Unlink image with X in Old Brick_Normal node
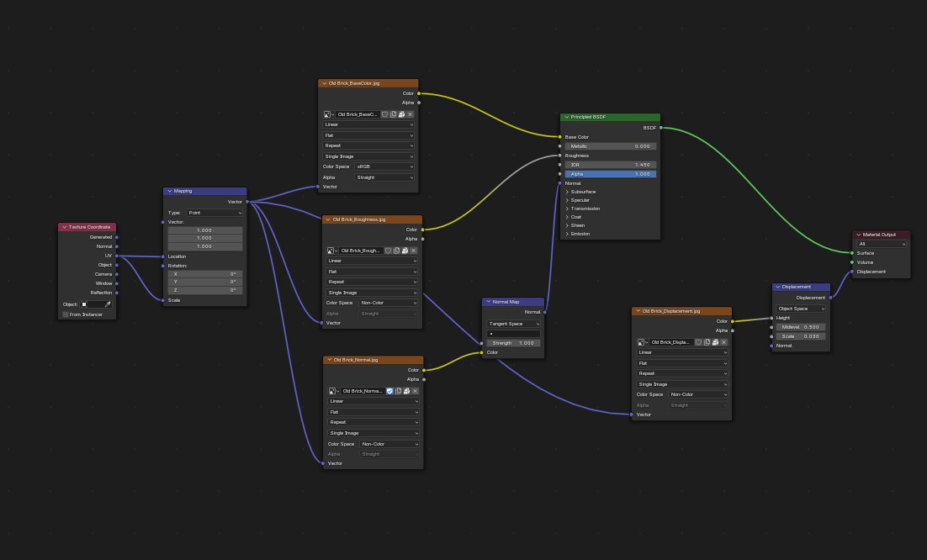 415,391
